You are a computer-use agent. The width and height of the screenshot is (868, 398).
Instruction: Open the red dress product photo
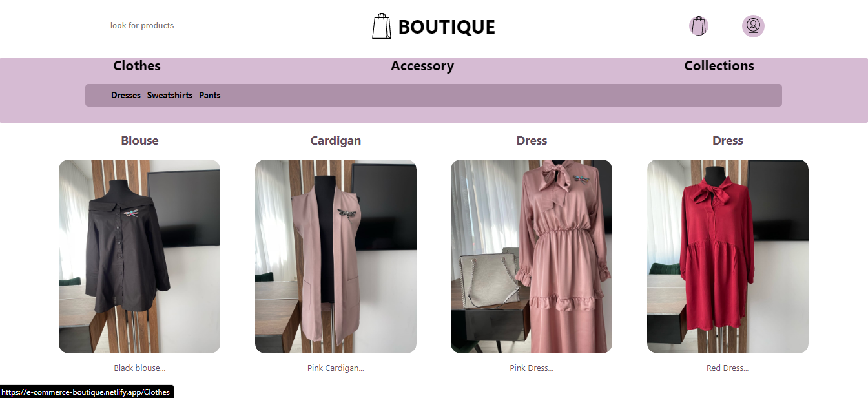pos(728,257)
